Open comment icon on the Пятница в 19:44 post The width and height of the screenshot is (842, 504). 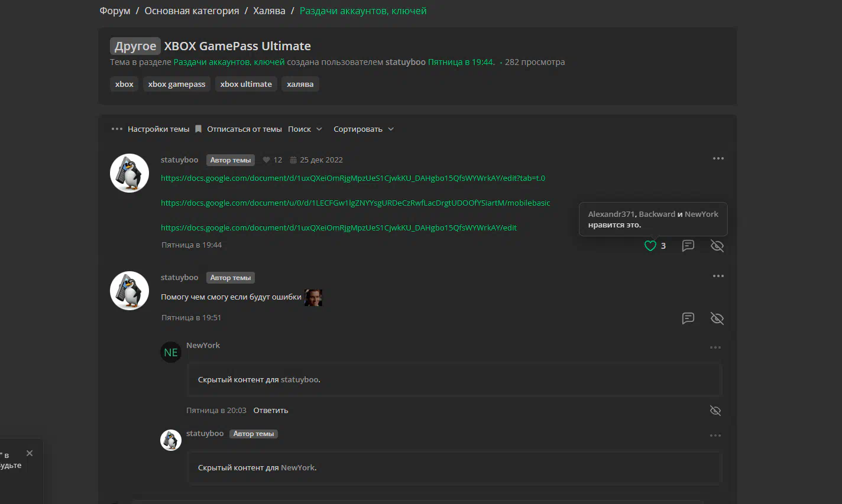(688, 246)
